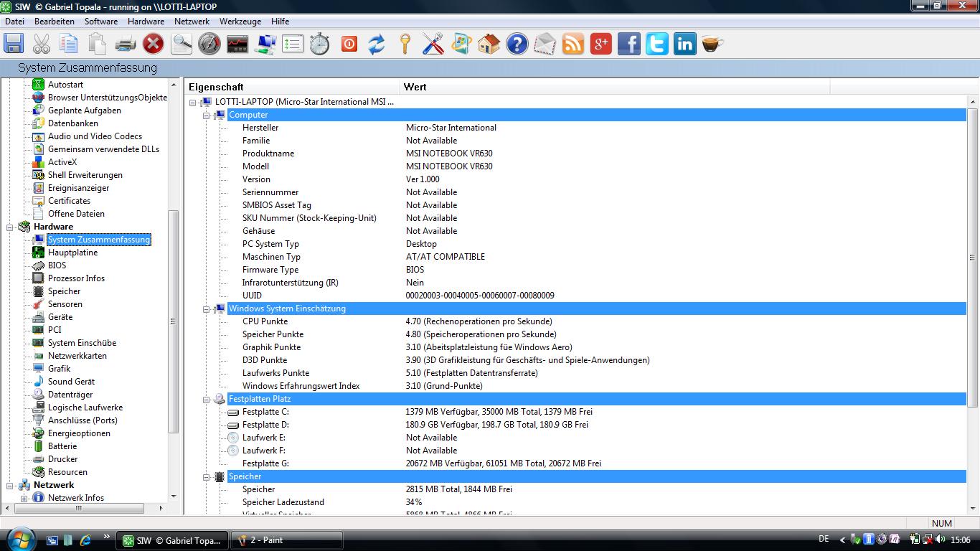
Task: Click the Wert column header
Action: (x=614, y=87)
